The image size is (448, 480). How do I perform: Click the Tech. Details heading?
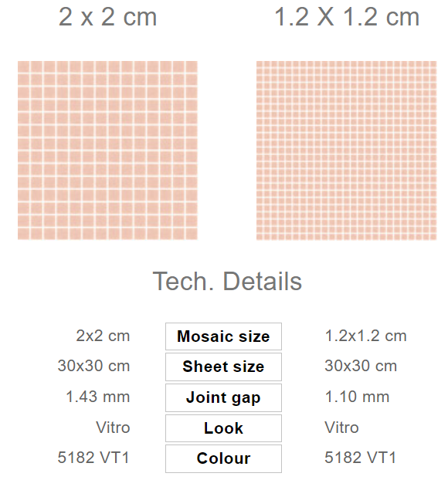coord(227,281)
